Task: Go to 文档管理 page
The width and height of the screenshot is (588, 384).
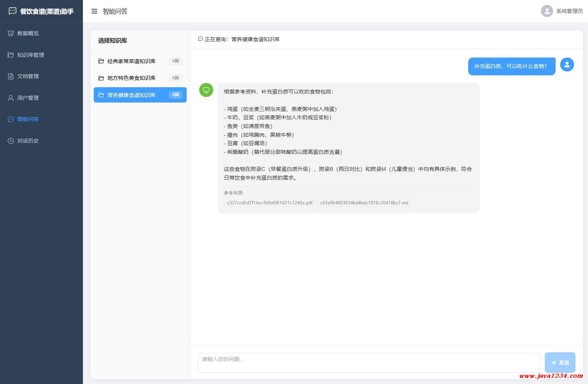Action: click(28, 76)
